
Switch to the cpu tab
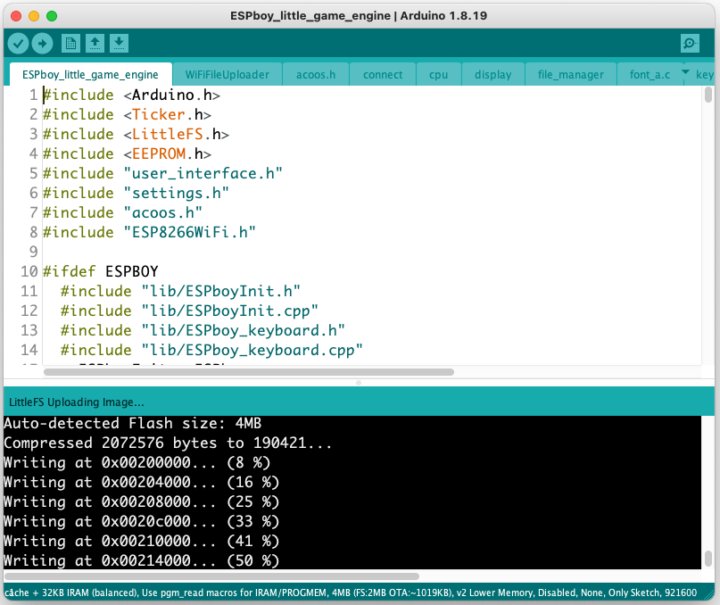click(438, 75)
